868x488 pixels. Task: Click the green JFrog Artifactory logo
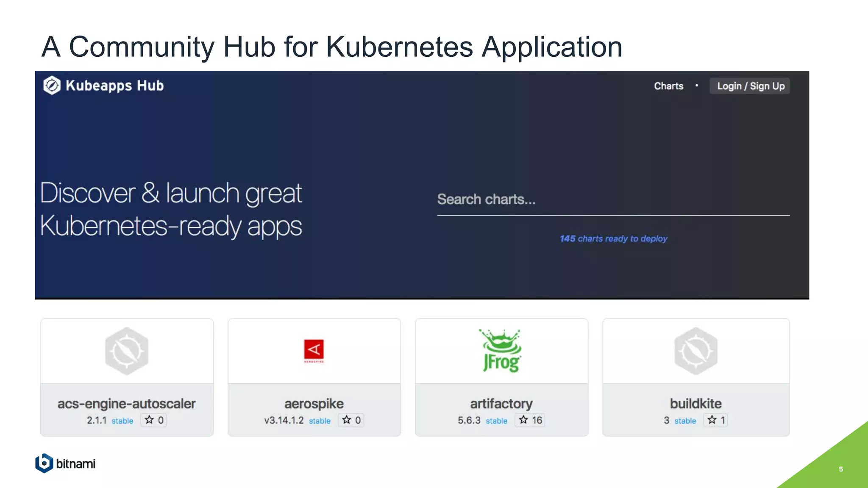pos(501,351)
